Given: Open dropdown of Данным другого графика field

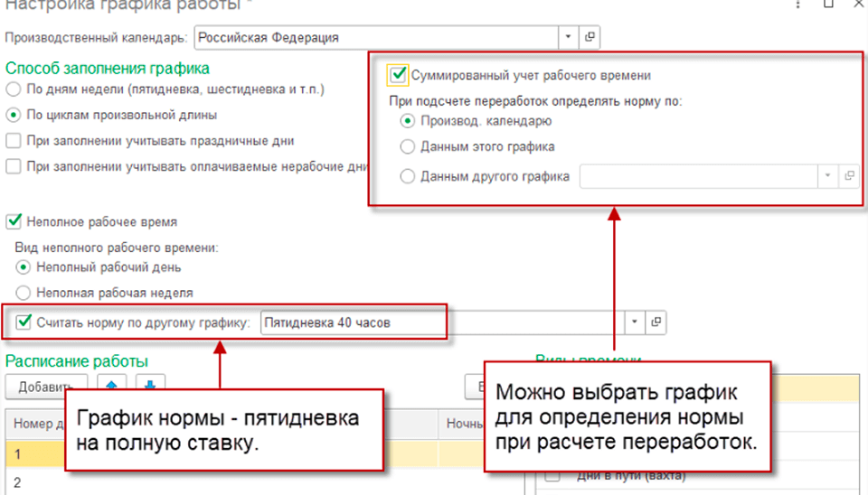Looking at the screenshot, I should 827,177.
